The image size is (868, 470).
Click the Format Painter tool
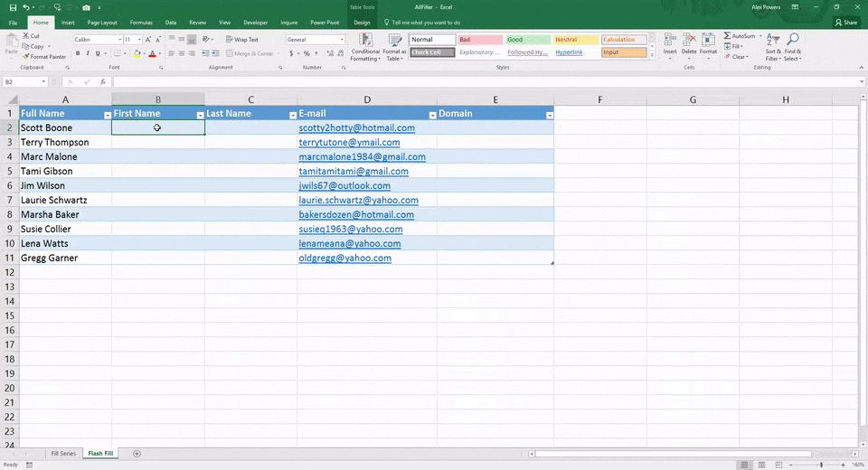pyautogui.click(x=45, y=56)
